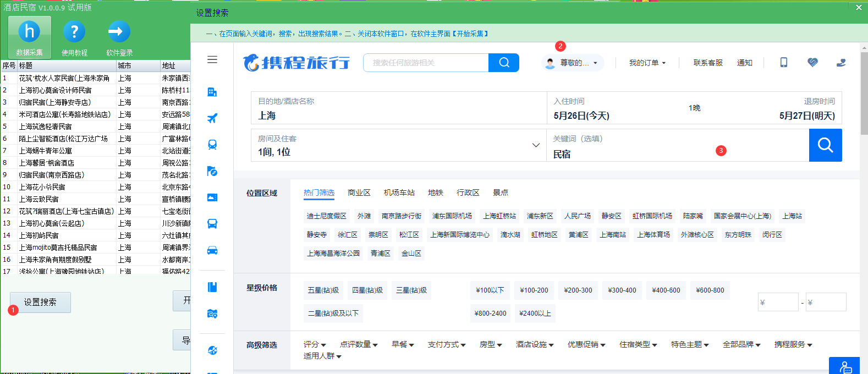Select table row 上海蜗牛青年公寓

pyautogui.click(x=96, y=150)
